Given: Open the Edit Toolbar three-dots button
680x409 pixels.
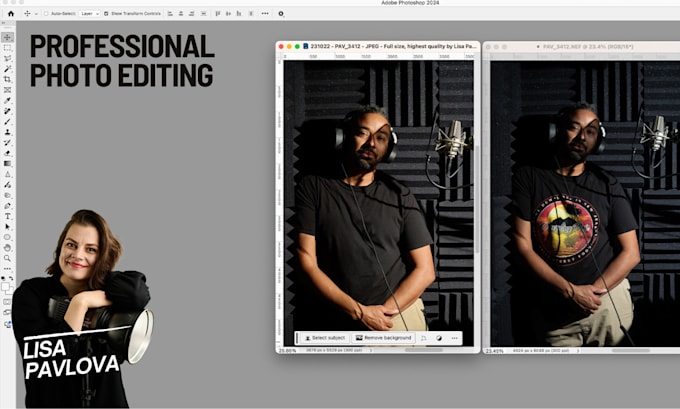Looking at the screenshot, I should (x=7, y=269).
